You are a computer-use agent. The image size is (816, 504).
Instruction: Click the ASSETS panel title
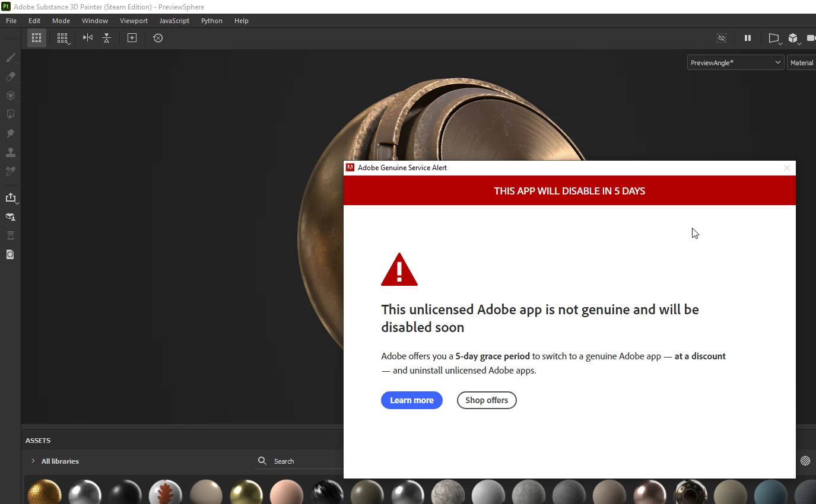coord(38,441)
